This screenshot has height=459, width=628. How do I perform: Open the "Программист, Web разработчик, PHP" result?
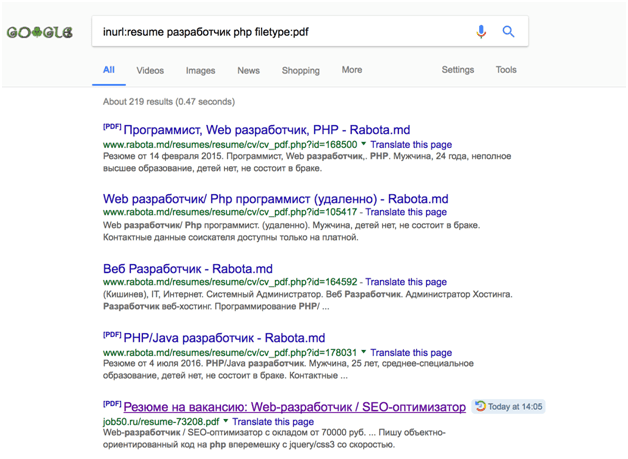pyautogui.click(x=266, y=130)
